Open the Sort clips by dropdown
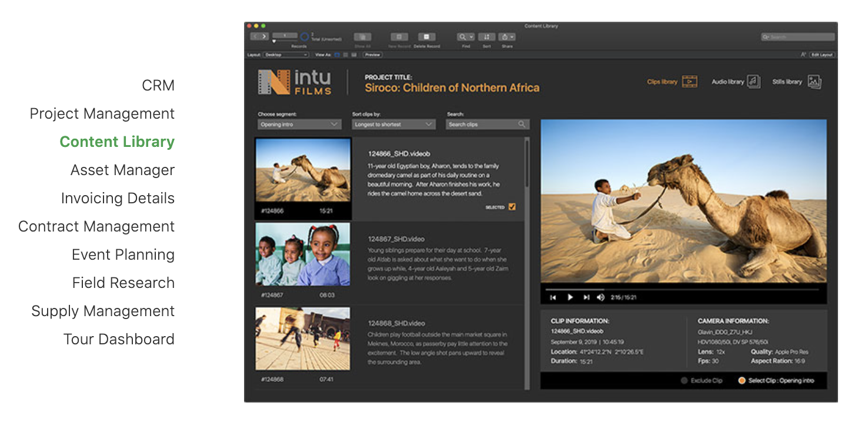The width and height of the screenshot is (868, 436). [393, 124]
